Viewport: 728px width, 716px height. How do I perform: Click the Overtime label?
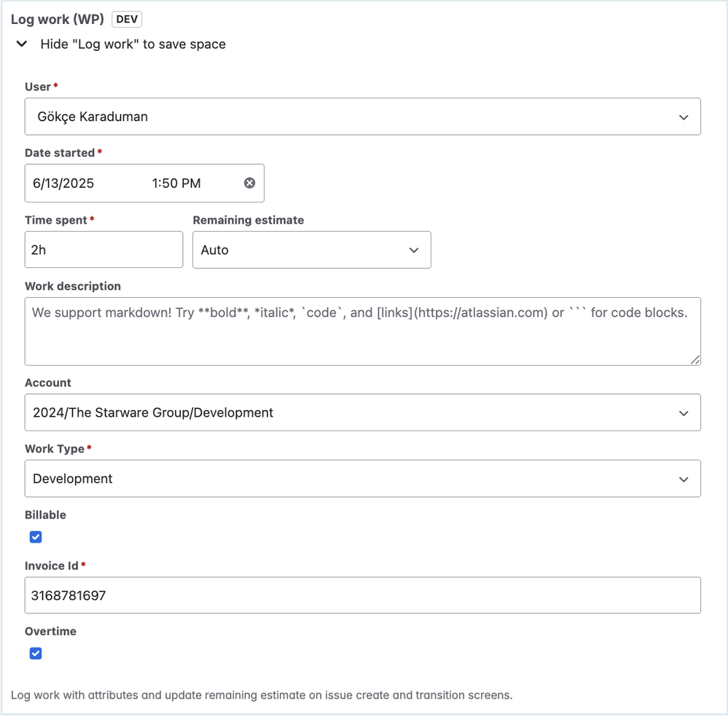(x=50, y=631)
